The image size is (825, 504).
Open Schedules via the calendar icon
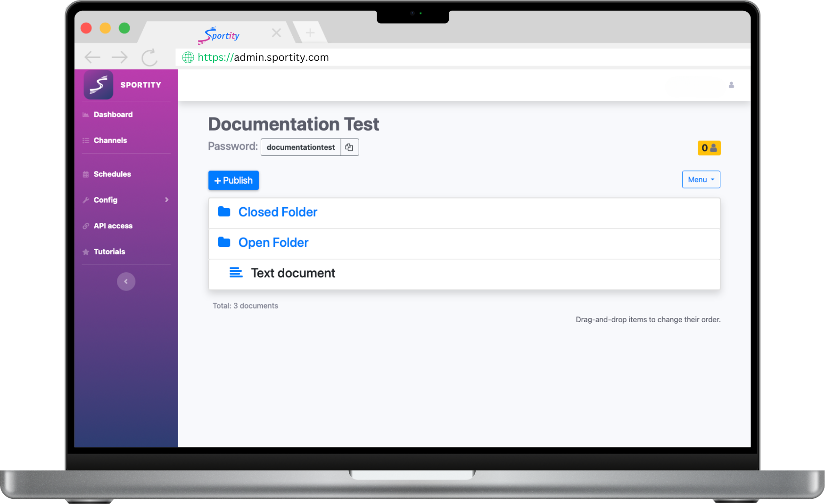(86, 174)
